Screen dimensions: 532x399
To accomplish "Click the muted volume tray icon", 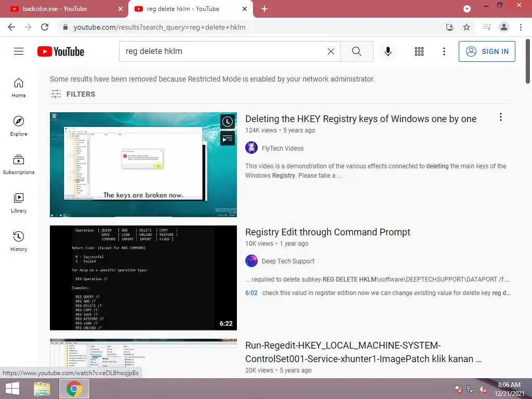I will coord(483,389).
